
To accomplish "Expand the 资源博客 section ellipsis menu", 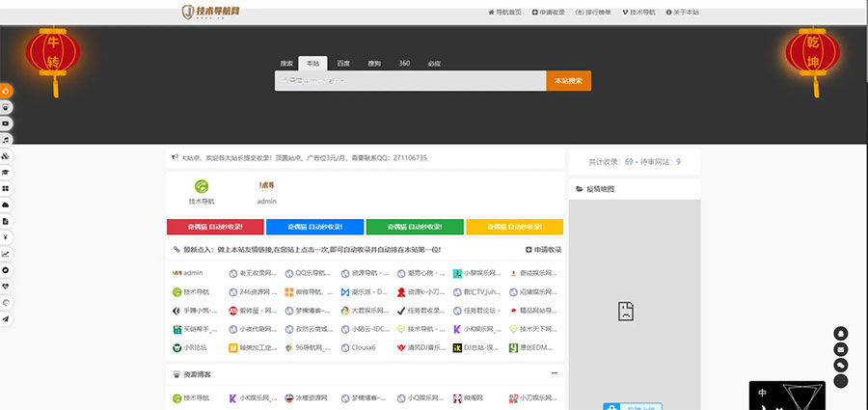I will [555, 373].
